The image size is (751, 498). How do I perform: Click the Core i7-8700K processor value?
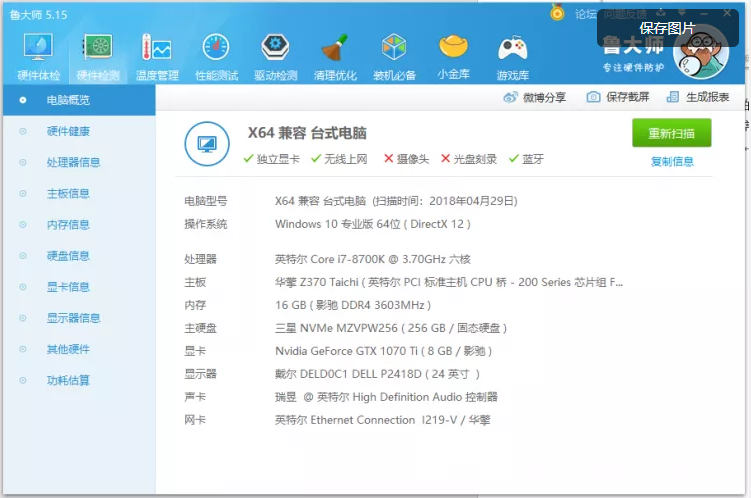tap(373, 259)
